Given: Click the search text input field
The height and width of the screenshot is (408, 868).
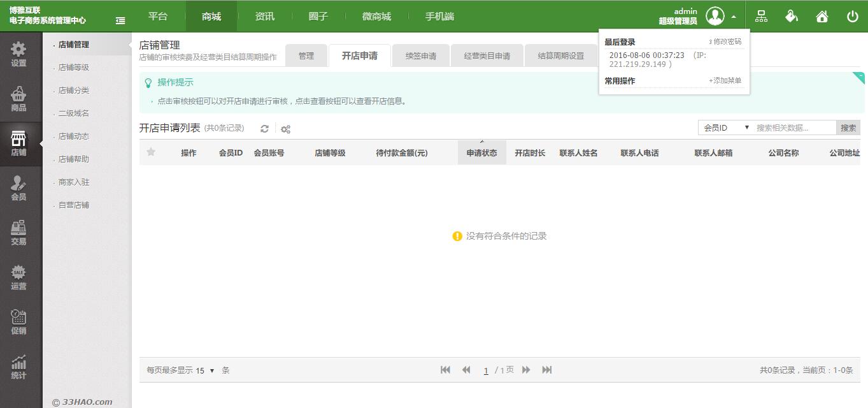Looking at the screenshot, I should pyautogui.click(x=794, y=127).
